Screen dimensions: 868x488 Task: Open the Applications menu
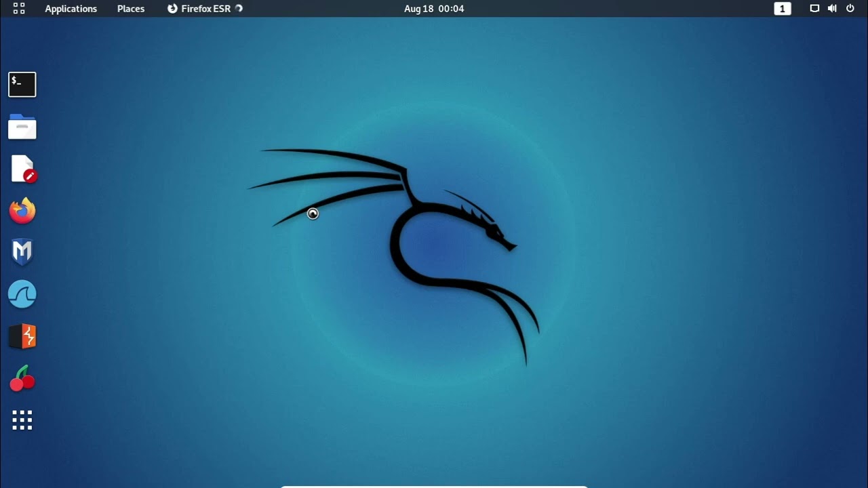coord(71,9)
